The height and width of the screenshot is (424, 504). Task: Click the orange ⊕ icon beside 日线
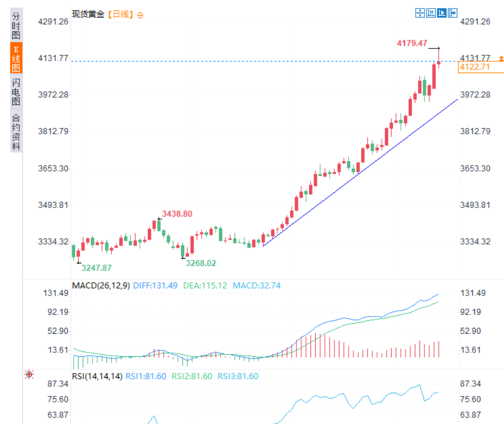pyautogui.click(x=140, y=15)
